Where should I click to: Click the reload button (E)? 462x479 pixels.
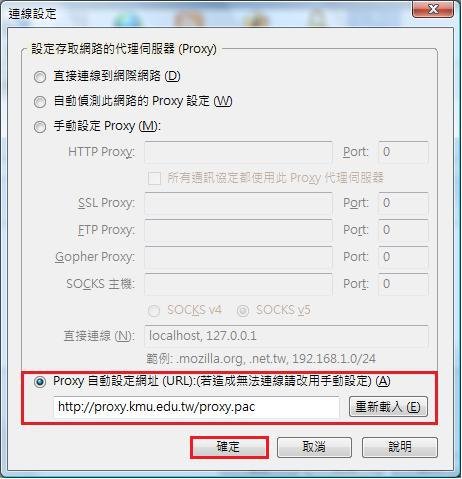(x=388, y=407)
